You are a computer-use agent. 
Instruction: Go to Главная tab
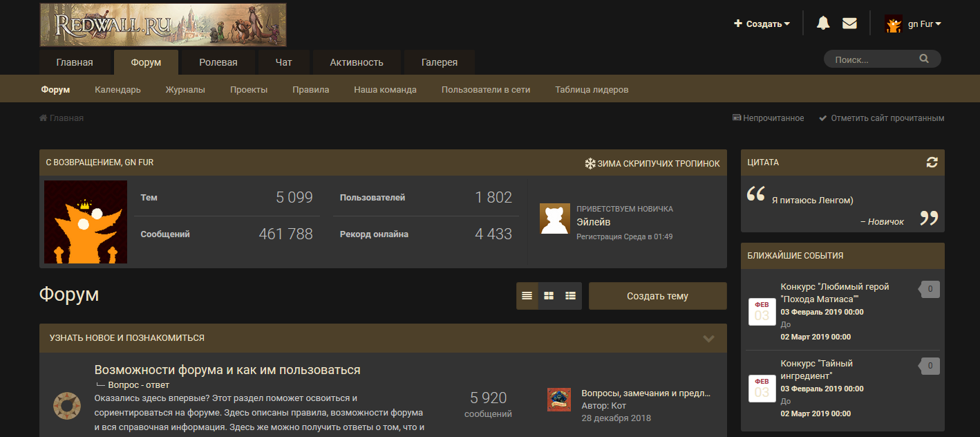(75, 62)
